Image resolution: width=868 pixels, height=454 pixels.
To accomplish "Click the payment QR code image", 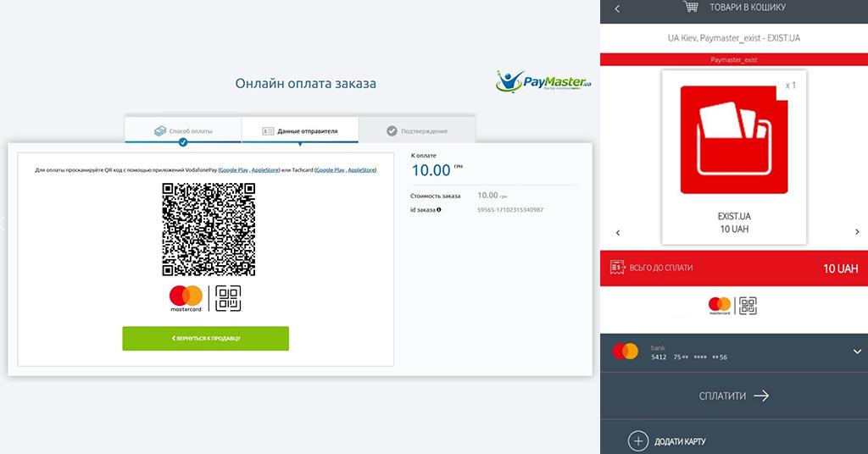I will [x=209, y=230].
